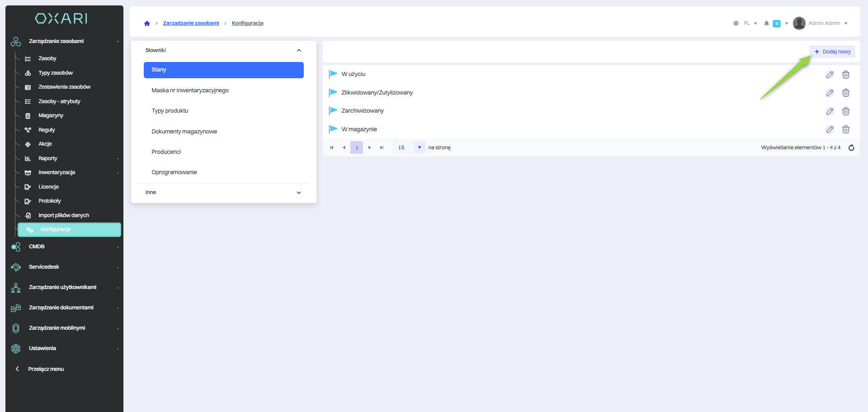Click the refresh icon in pagination bar
Screen dimensions: 868x412
coord(851,148)
